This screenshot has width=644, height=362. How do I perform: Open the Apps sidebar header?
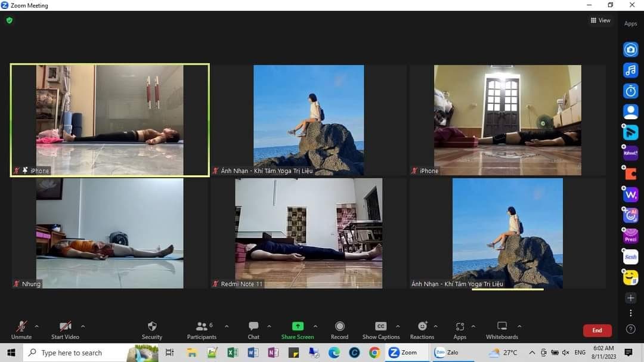tap(630, 23)
